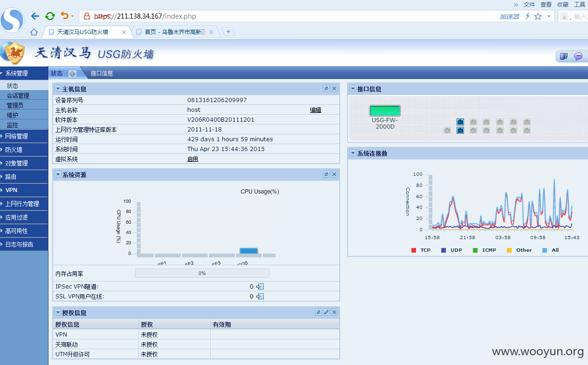Image resolution: width=588 pixels, height=365 pixels.
Task: Expand 上网行为管理 in sidebar
Action: (x=24, y=204)
